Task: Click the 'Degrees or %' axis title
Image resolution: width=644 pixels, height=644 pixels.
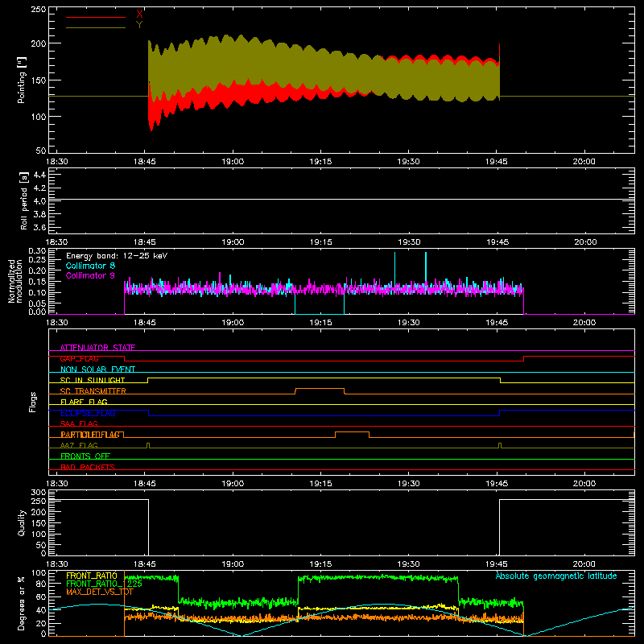Action: tap(22, 604)
